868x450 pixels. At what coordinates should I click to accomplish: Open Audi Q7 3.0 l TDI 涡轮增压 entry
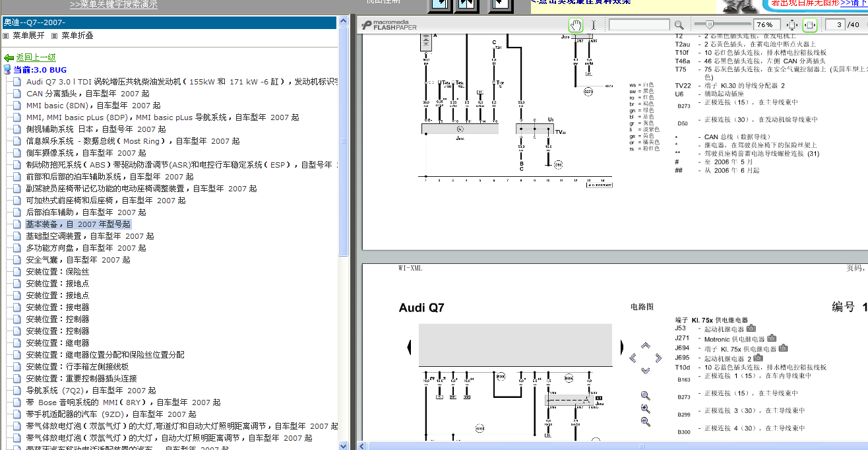(x=182, y=82)
